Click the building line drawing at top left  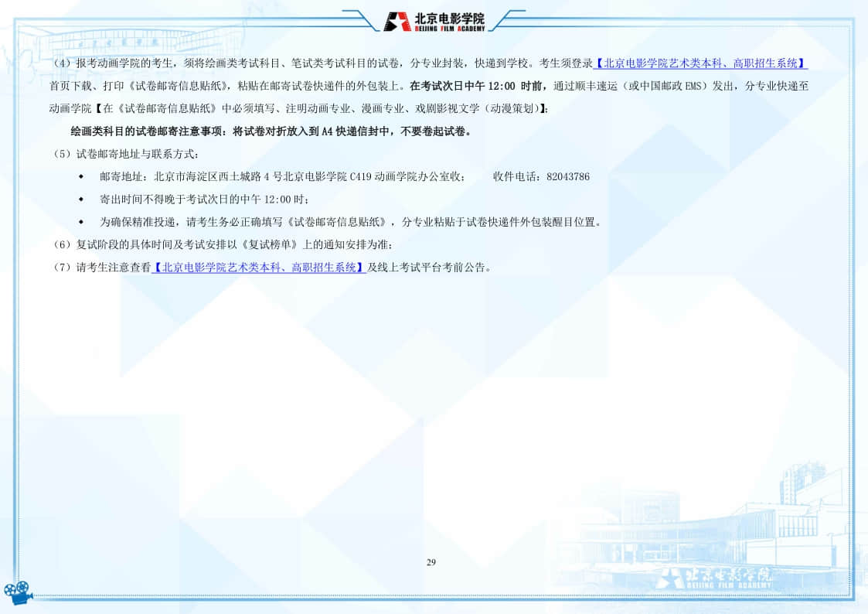point(77,43)
